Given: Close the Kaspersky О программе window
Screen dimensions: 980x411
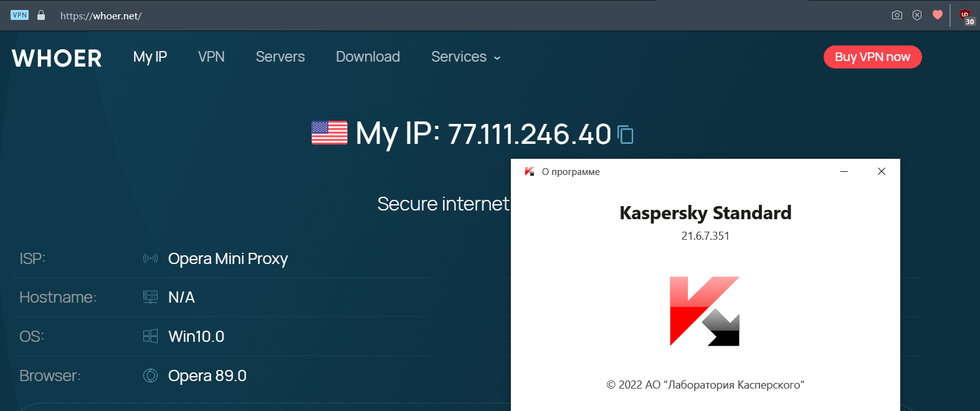Looking at the screenshot, I should point(882,171).
